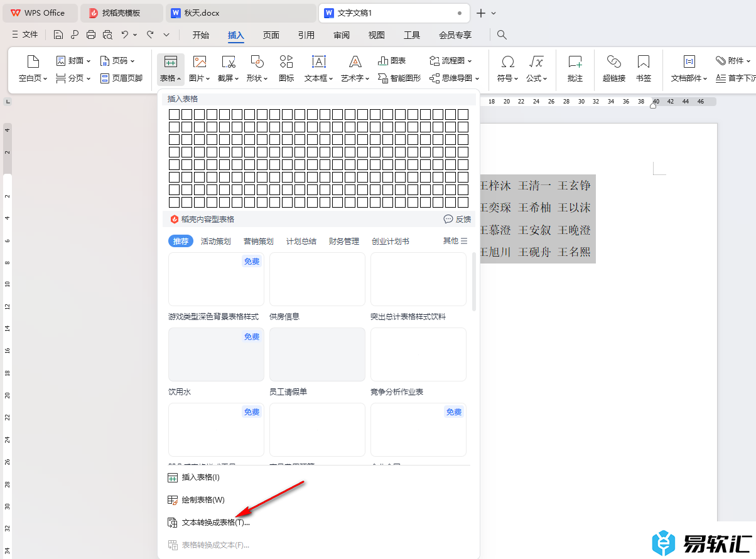Image resolution: width=756 pixels, height=559 pixels.
Task: Choose 绘制表格(W) menu entry
Action: tap(318, 500)
